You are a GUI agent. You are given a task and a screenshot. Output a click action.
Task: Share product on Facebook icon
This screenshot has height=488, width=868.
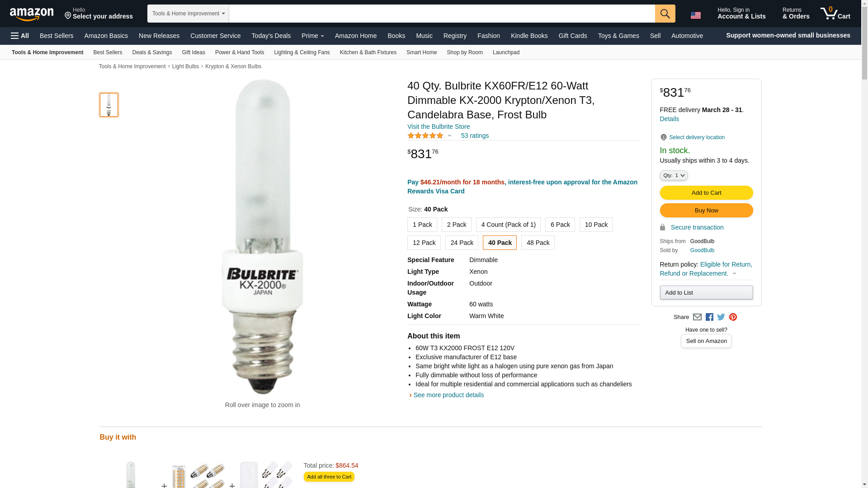coord(709,317)
